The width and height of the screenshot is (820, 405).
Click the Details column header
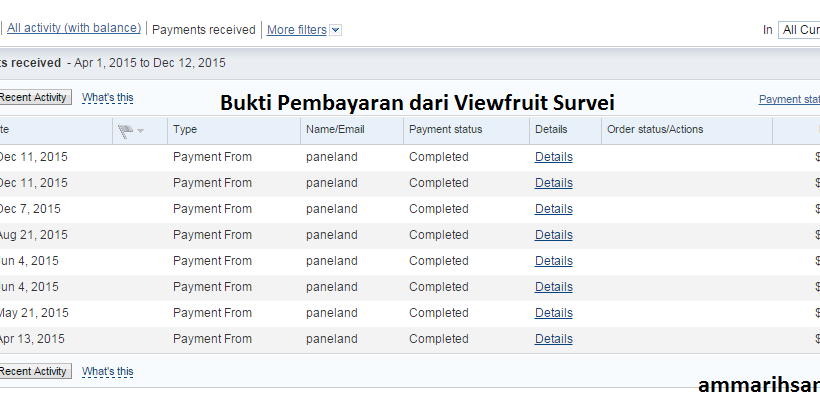(x=551, y=130)
